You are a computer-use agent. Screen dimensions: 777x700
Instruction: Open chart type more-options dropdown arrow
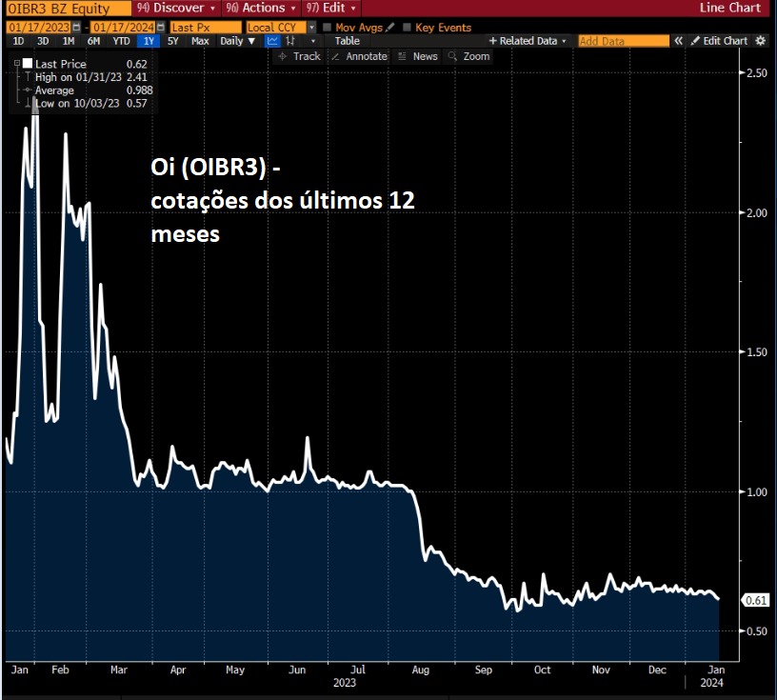[x=312, y=41]
